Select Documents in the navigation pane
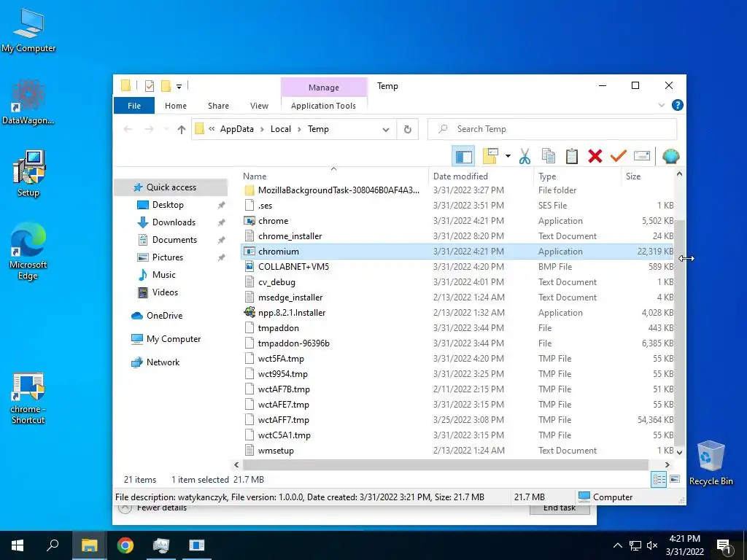Image resolution: width=747 pixels, height=560 pixels. [x=174, y=240]
